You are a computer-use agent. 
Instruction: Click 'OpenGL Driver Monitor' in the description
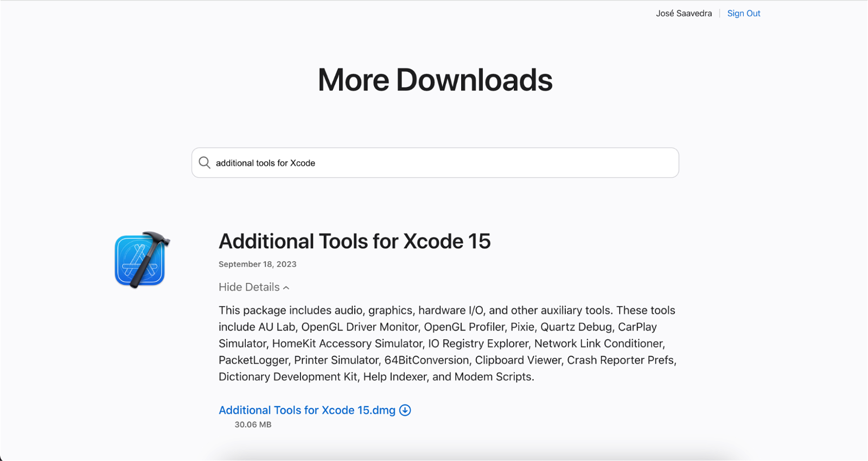click(x=360, y=327)
